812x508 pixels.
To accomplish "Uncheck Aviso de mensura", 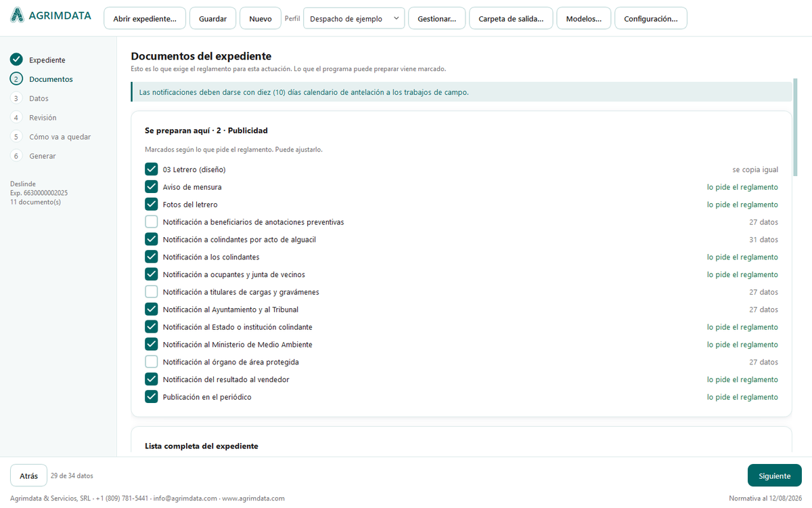I will [152, 187].
